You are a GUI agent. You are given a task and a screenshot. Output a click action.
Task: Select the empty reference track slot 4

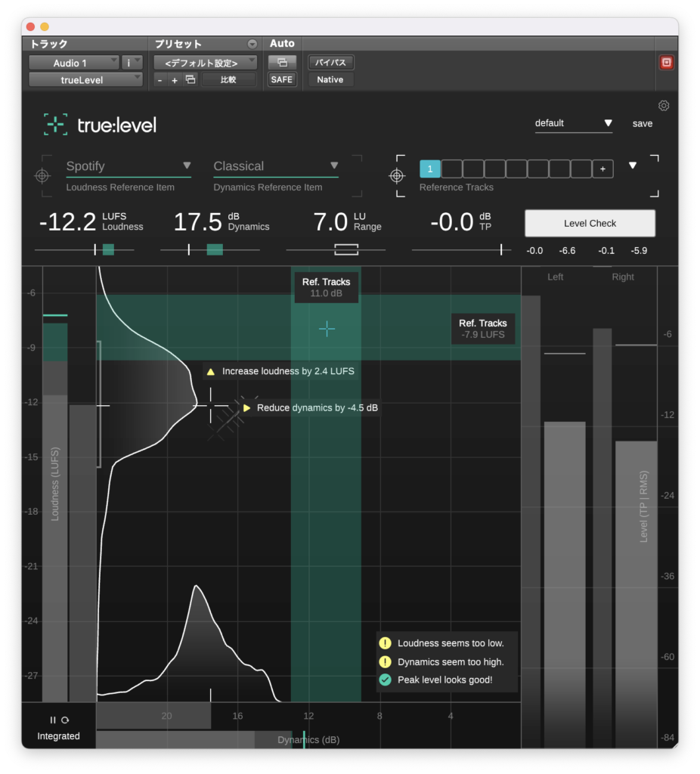(x=494, y=169)
